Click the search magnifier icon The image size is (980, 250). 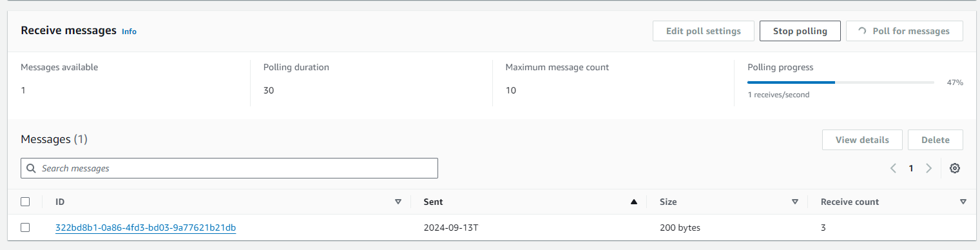[x=31, y=168]
